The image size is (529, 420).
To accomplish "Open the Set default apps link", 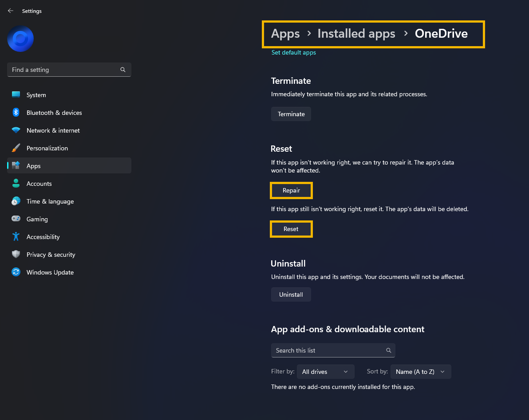I will pos(293,52).
